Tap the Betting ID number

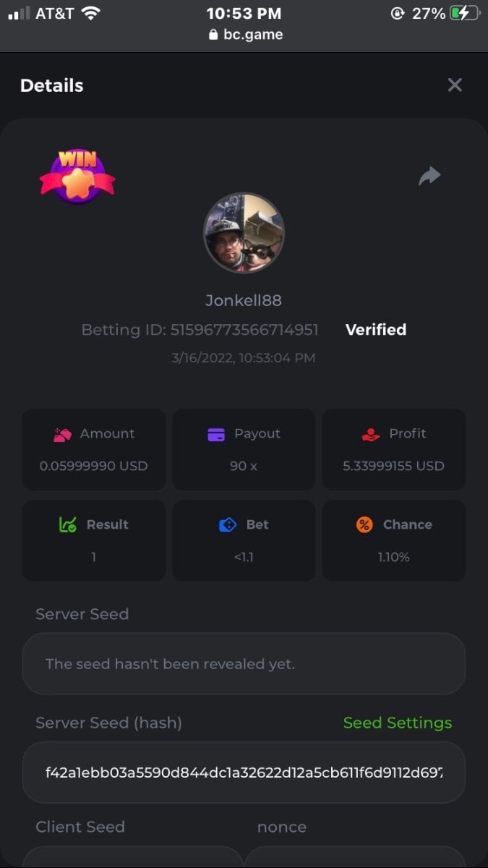point(244,330)
